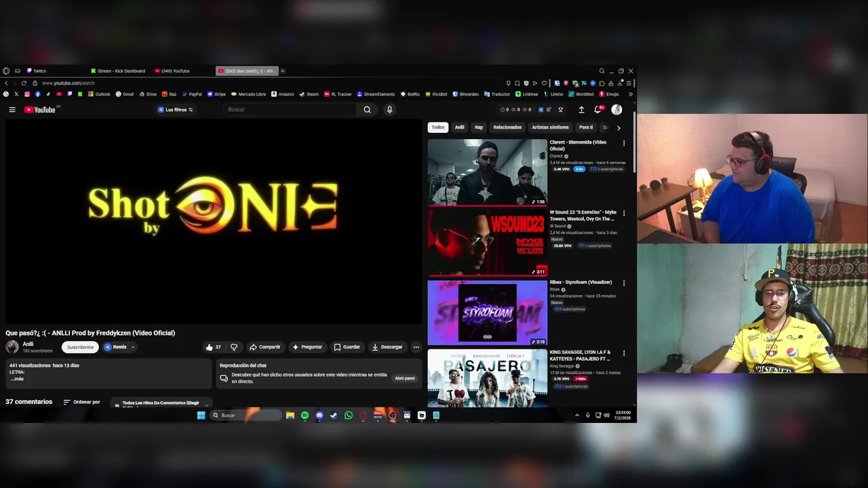Open Spotify from the Windows taskbar
868x488 pixels.
click(304, 415)
